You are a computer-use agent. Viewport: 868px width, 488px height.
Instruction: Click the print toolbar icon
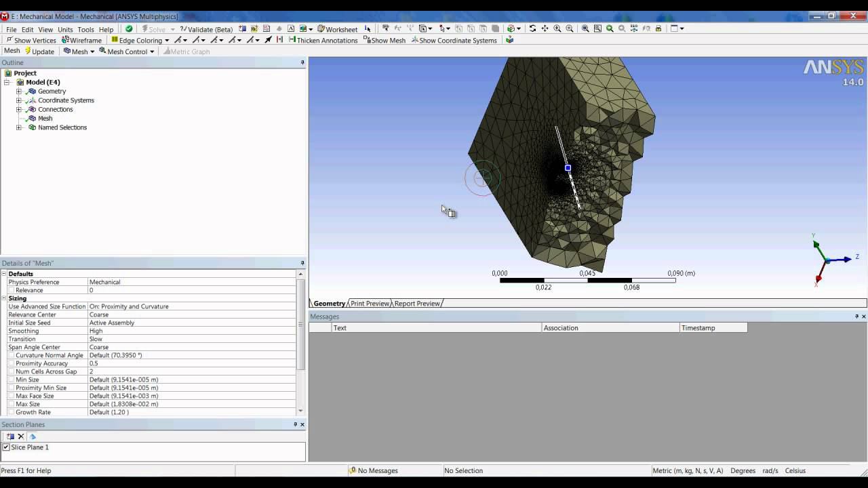[658, 28]
